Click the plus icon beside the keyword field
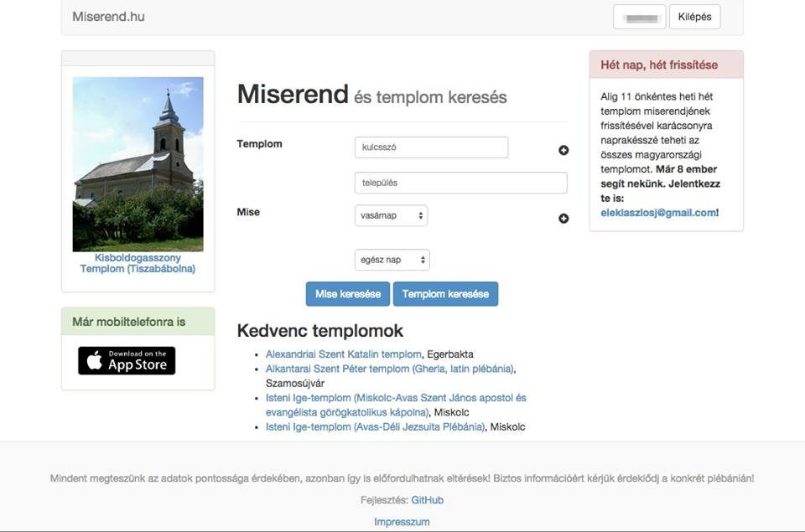805x532 pixels. (563, 151)
